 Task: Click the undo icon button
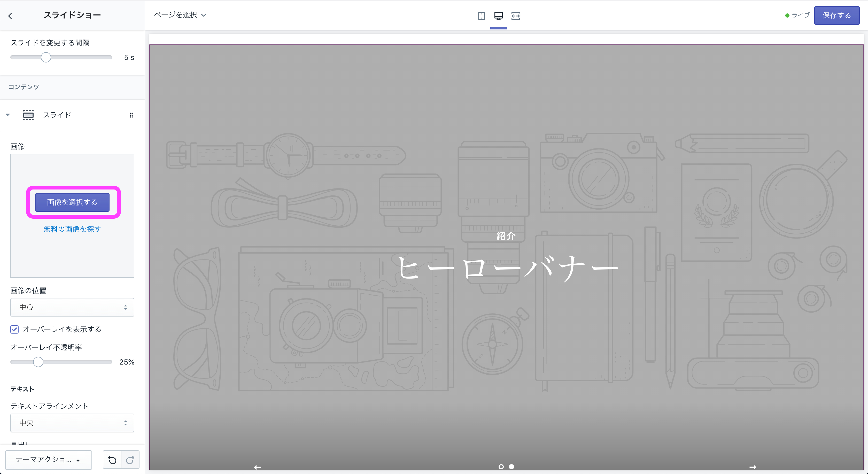click(112, 460)
